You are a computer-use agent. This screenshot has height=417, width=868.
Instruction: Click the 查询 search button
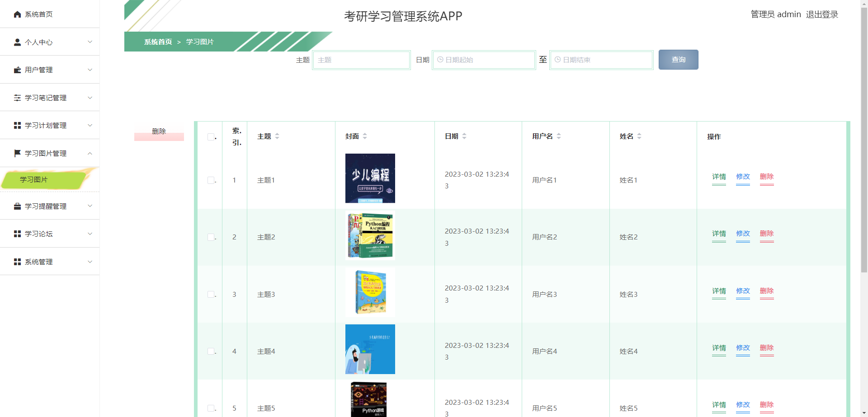[x=678, y=60]
